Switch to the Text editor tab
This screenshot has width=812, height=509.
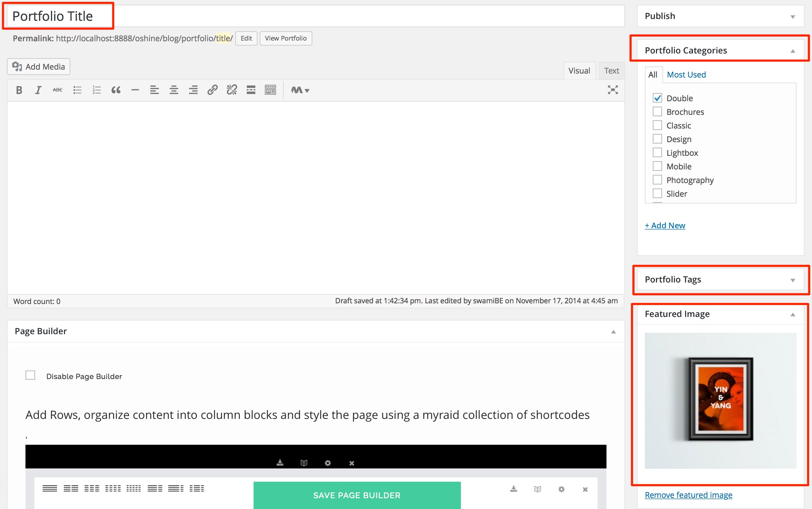click(611, 71)
